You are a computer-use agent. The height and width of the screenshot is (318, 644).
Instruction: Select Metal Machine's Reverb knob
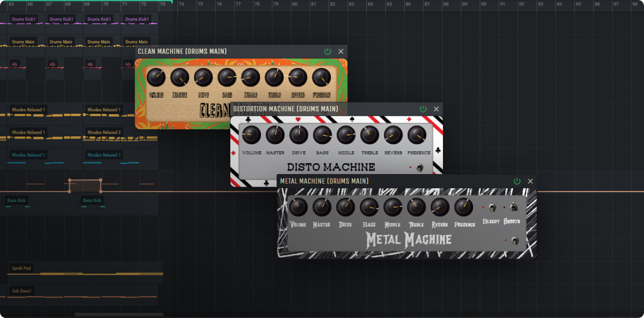tap(440, 207)
